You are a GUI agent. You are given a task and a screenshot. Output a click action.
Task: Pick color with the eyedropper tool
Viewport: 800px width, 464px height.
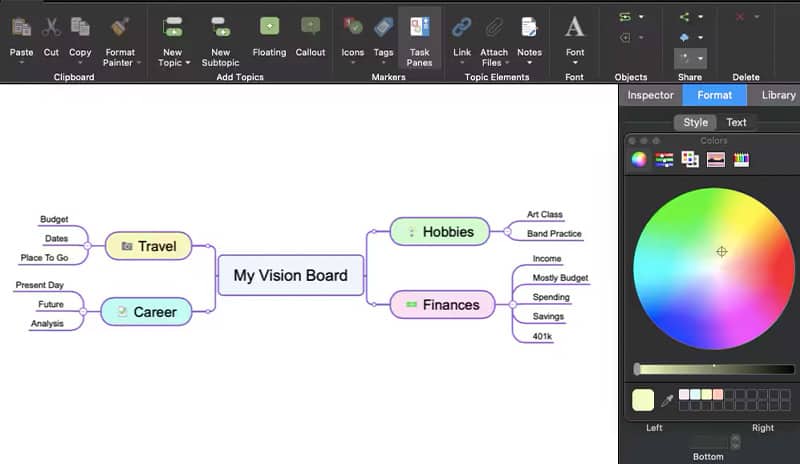[x=667, y=400]
